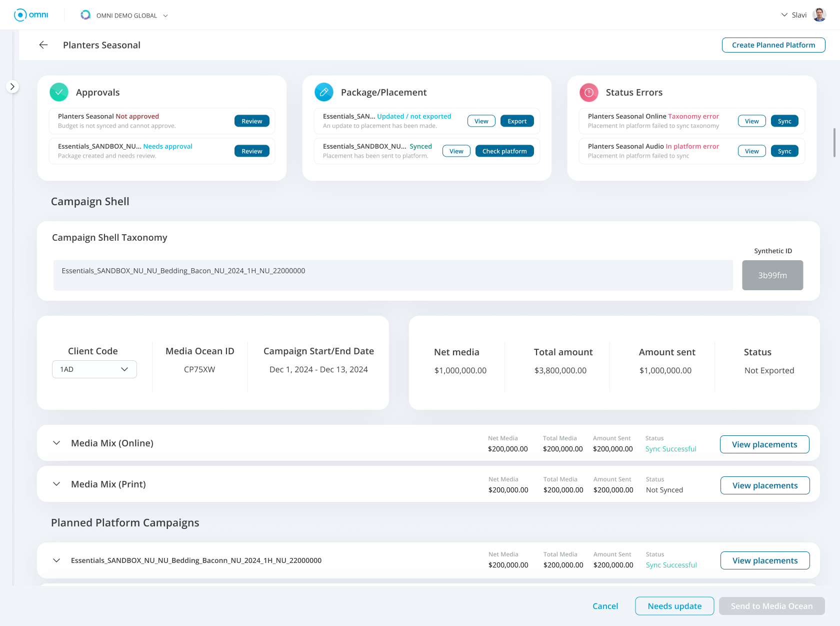Click the campaign dates Dec 1 - Dec 13, 2024
Screen dimensions: 840x626
tap(318, 369)
